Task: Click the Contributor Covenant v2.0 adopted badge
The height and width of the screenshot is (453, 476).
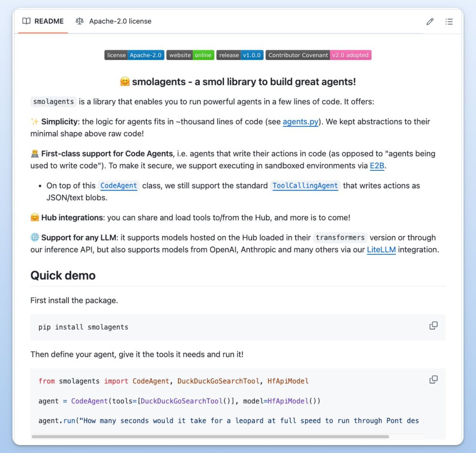Action: pyautogui.click(x=319, y=55)
